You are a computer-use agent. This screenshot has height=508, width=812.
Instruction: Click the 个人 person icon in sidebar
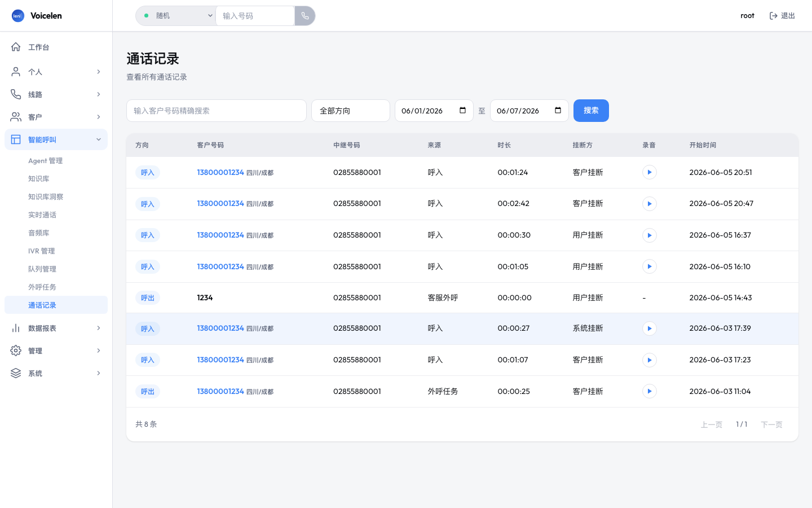[x=16, y=72]
